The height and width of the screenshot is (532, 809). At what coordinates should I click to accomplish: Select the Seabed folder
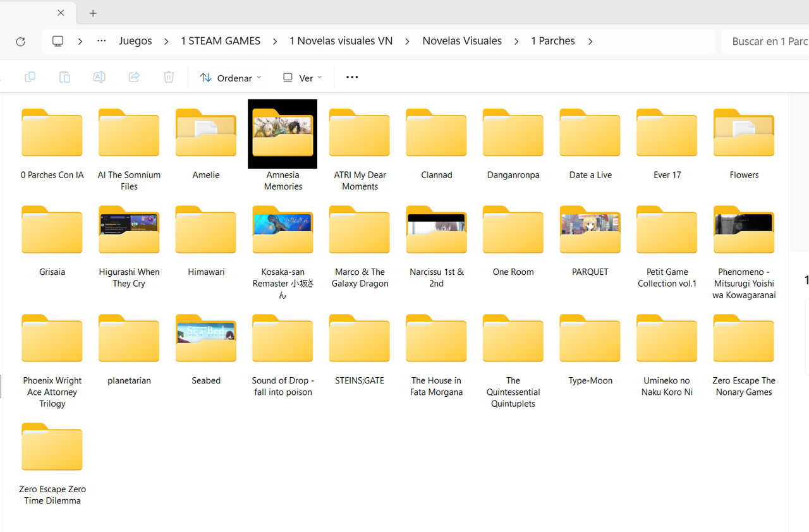[206, 339]
